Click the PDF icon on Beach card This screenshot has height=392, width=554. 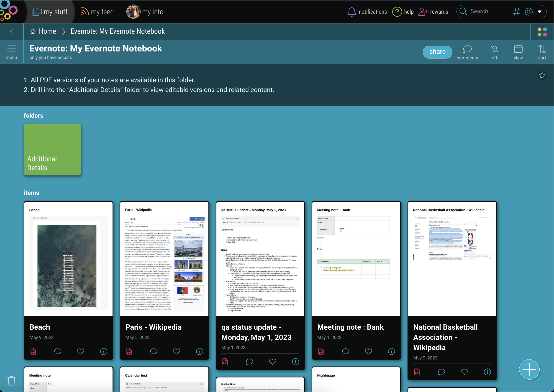click(x=33, y=351)
